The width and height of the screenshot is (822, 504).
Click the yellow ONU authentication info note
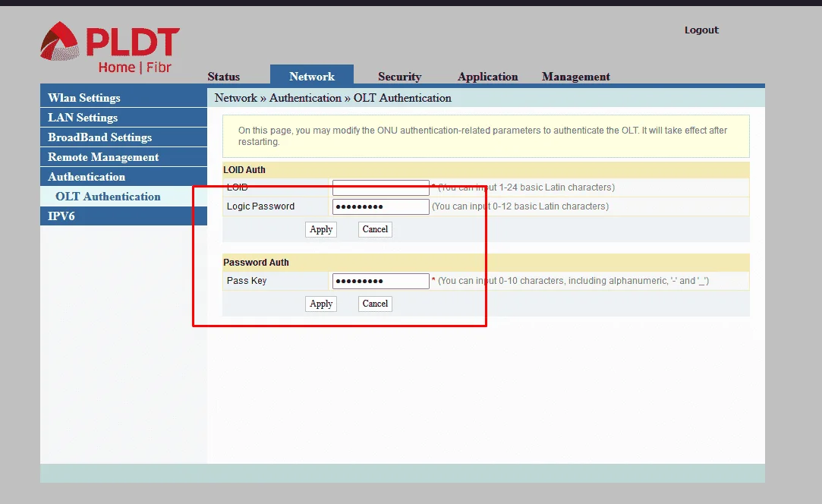(486, 136)
